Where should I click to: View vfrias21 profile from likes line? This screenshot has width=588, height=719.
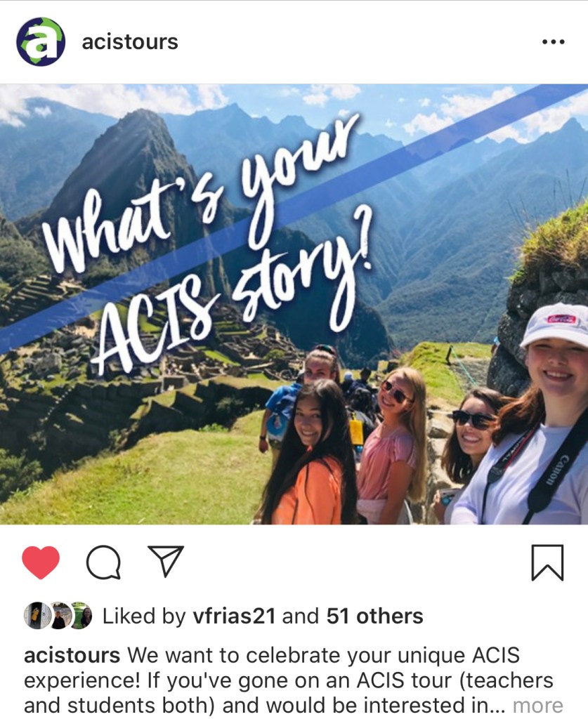coord(234,616)
